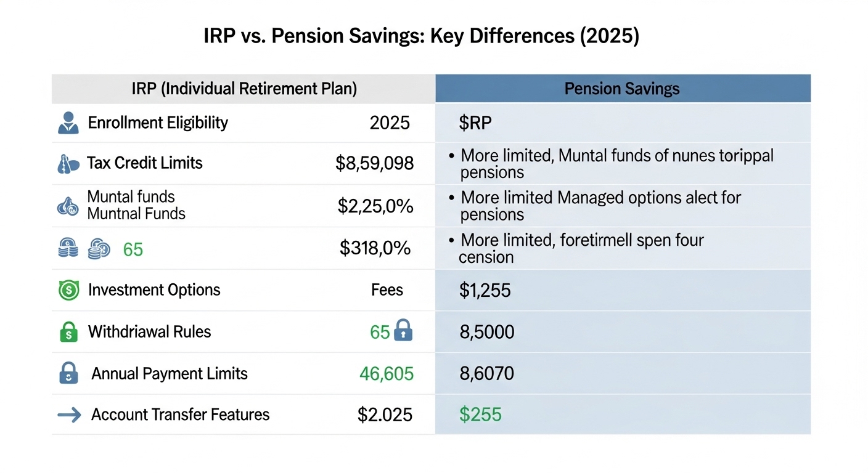This screenshot has height=473, width=868.
Task: Click the $8,59,098 tax credit value
Action: point(374,163)
